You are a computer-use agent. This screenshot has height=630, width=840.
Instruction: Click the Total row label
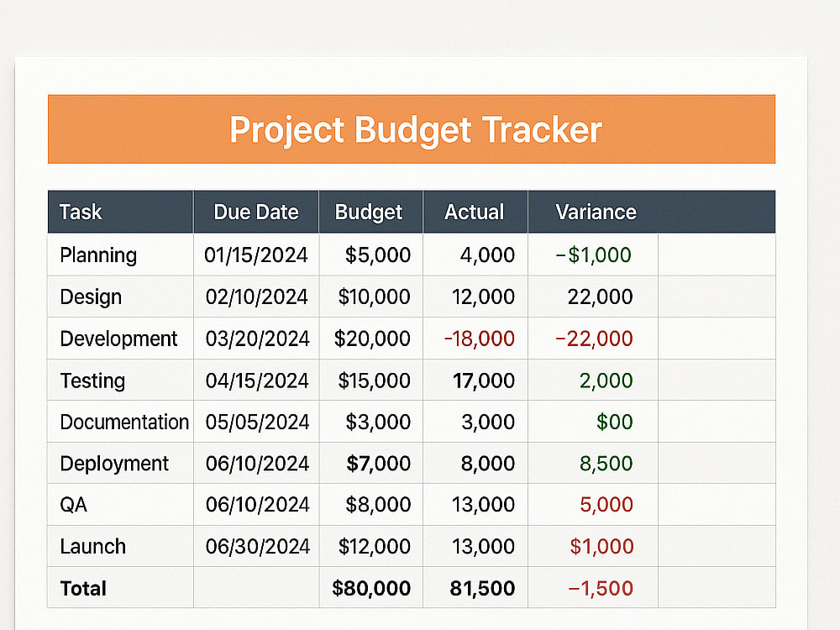pyautogui.click(x=120, y=588)
